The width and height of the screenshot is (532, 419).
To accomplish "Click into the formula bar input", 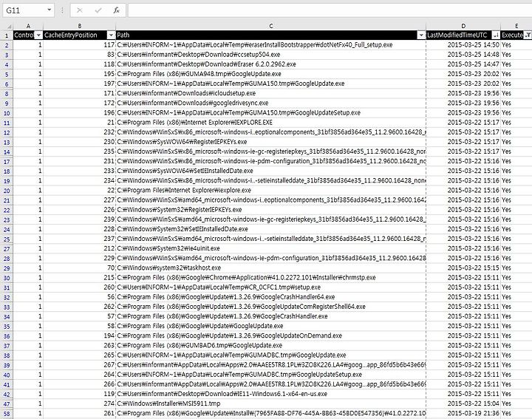I will click(330, 10).
